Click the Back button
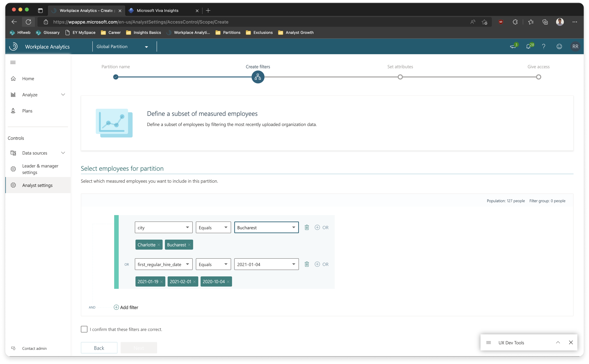Viewport: 589px width, 364px height. (99, 348)
